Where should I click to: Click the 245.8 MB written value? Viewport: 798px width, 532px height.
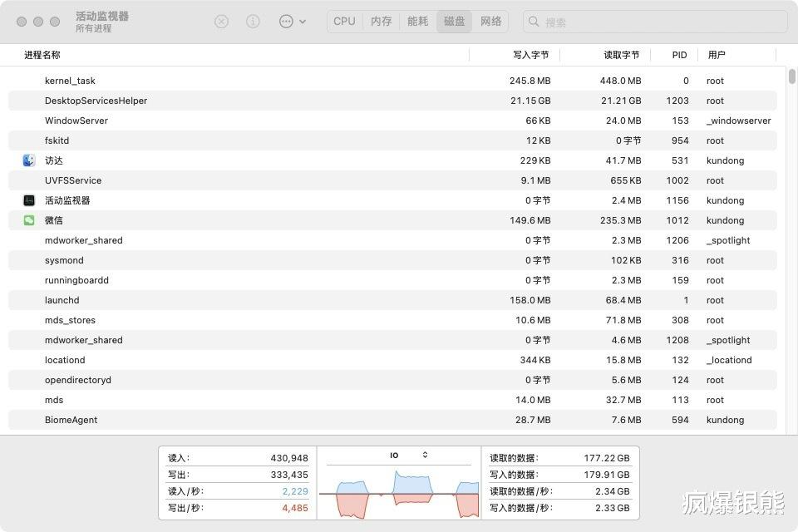click(530, 81)
